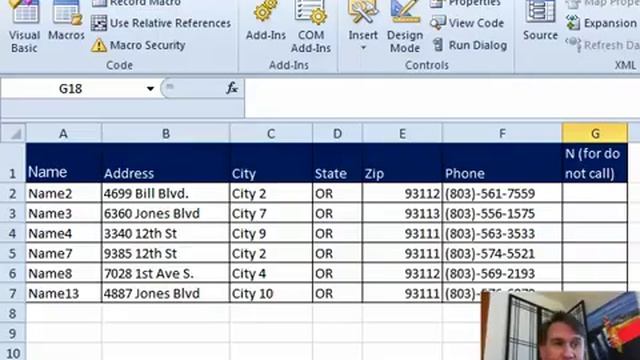Click Run Dialog
The width and height of the screenshot is (640, 360).
469,45
